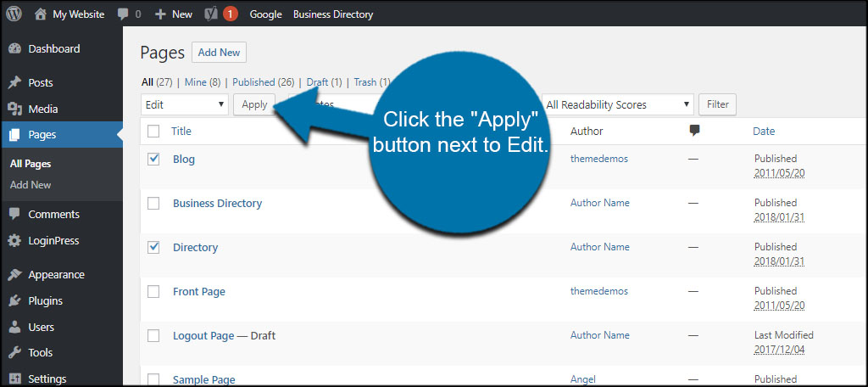The width and height of the screenshot is (868, 387).
Task: Open the Edit bulk actions dropdown
Action: pyautogui.click(x=185, y=104)
